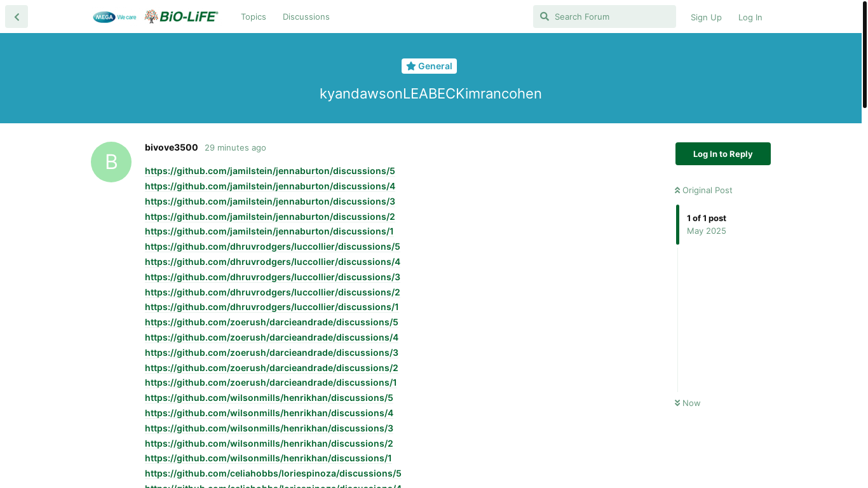Click the May 2025 scrubber date

click(707, 231)
